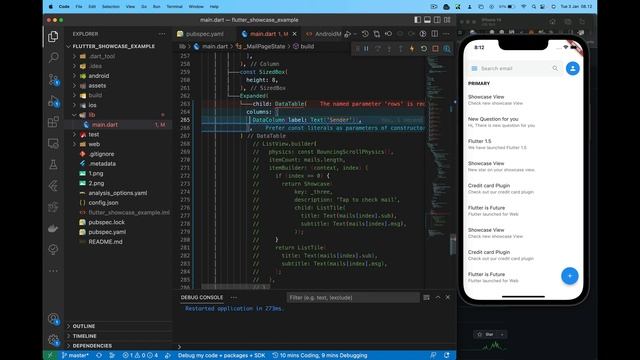
Task: Open the analysis_options.yaml file
Action: click(x=118, y=193)
